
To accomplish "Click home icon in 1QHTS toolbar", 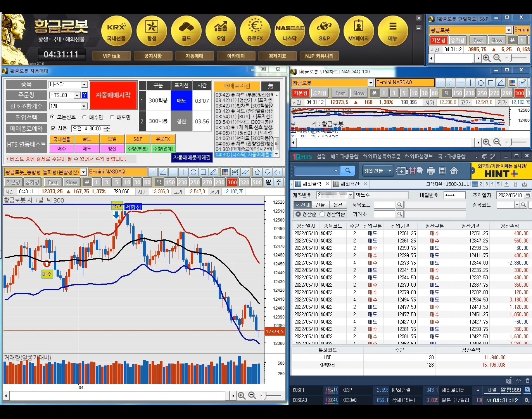I will (x=454, y=171).
